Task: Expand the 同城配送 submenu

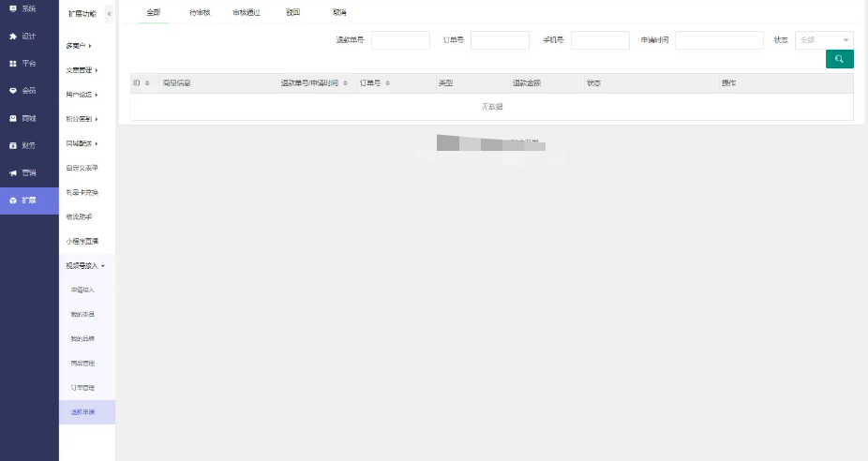Action: coord(82,143)
